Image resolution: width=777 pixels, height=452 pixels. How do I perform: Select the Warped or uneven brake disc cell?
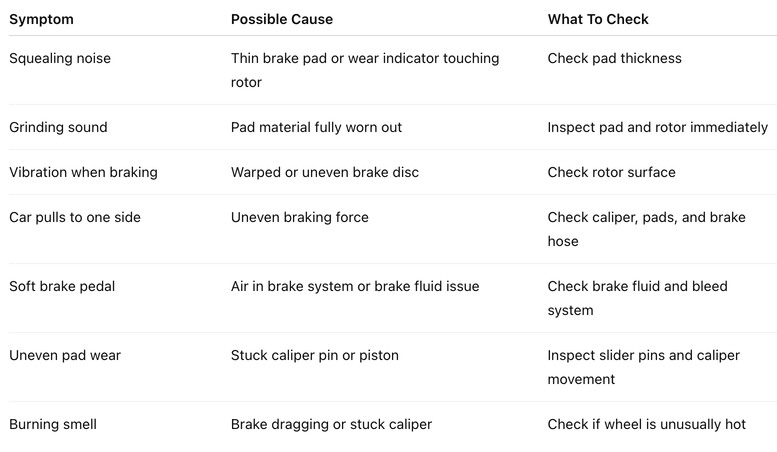325,172
